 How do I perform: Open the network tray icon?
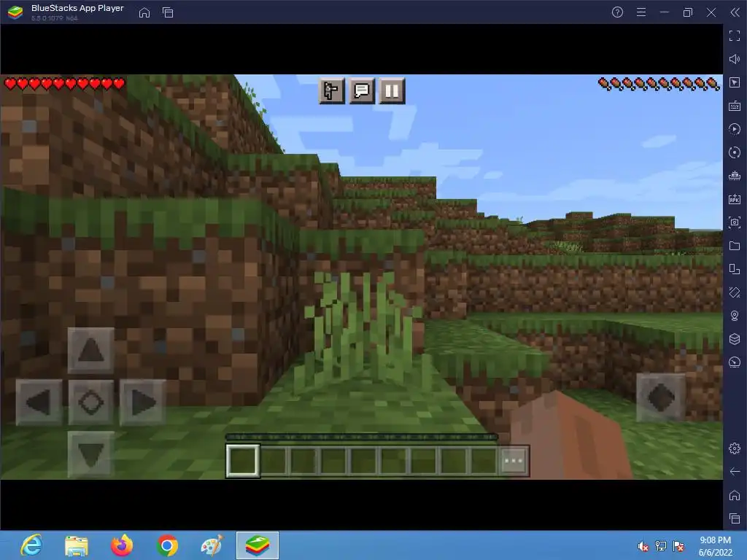[x=661, y=546]
